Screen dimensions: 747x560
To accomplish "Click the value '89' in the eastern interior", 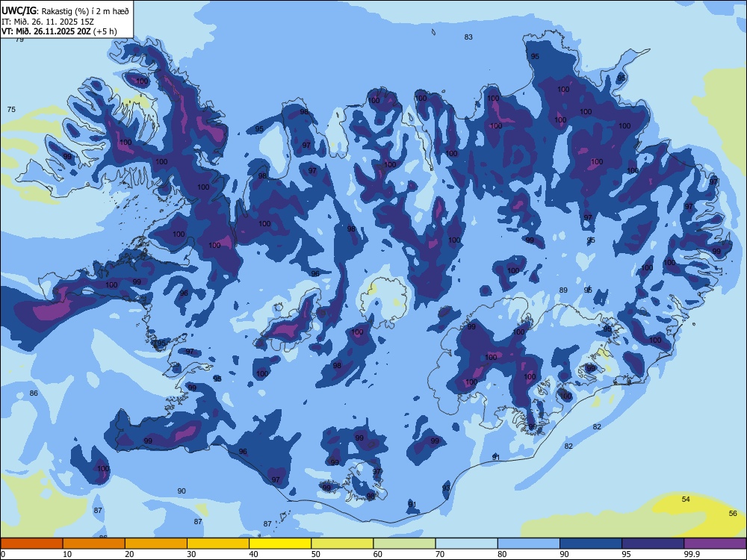I will [x=563, y=290].
